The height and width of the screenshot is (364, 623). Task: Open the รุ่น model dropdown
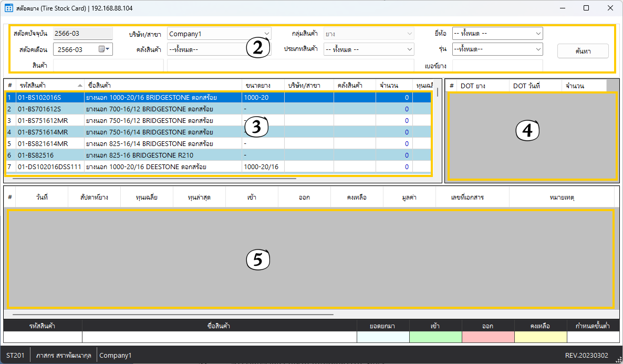[x=538, y=49]
